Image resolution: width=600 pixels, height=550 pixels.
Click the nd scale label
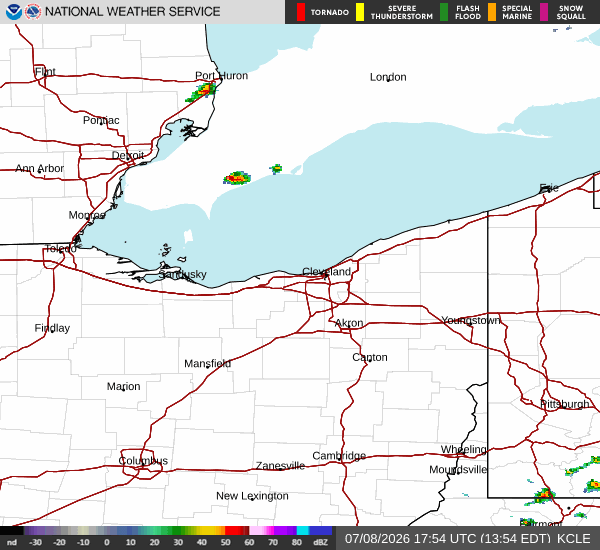tap(12, 542)
